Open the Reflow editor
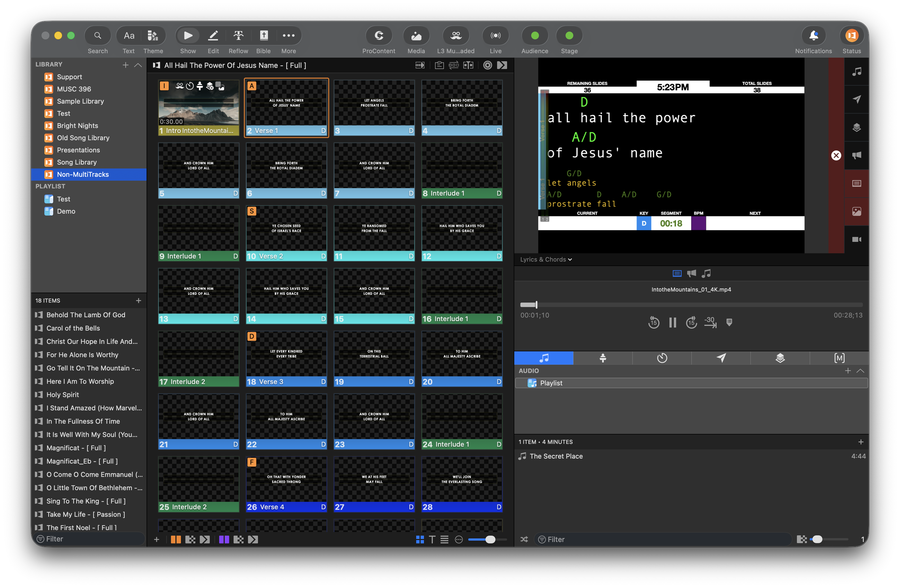This screenshot has width=900, height=588. (238, 35)
